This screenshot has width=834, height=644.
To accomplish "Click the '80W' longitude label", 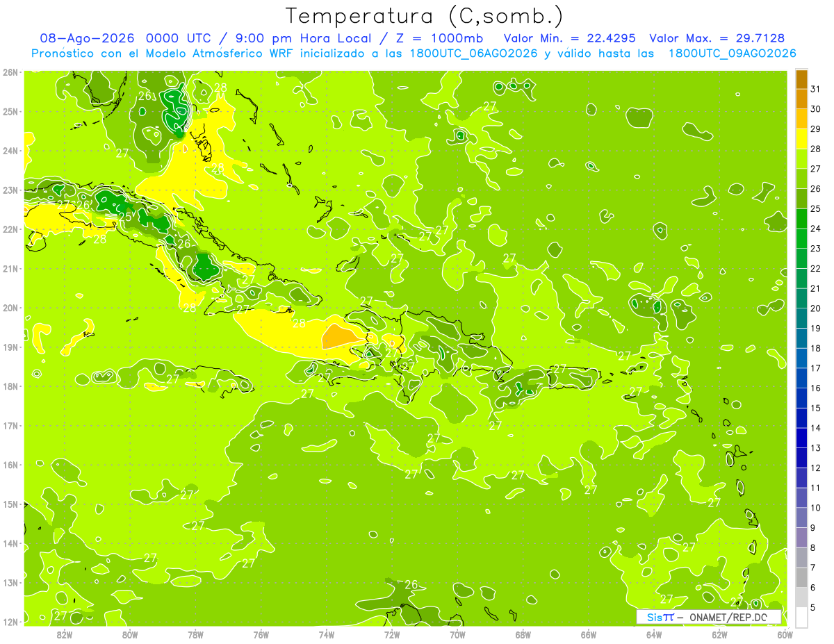I will point(130,634).
